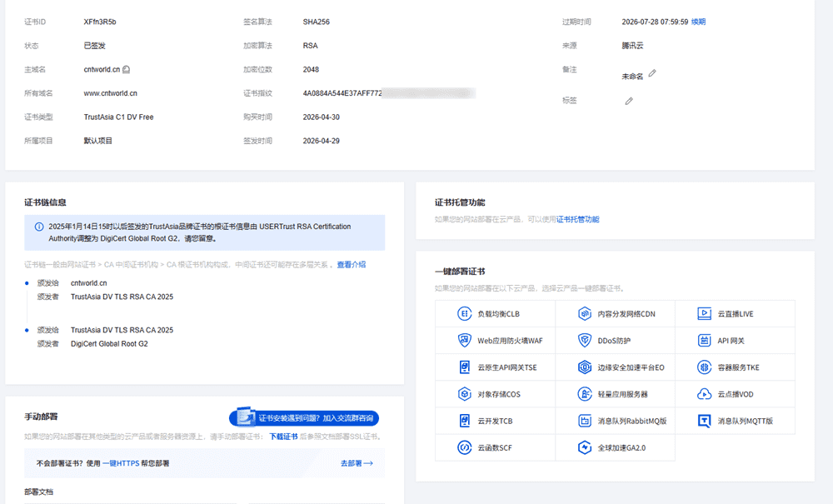Click the 下载证书 link
This screenshot has height=504, width=833.
(282, 437)
